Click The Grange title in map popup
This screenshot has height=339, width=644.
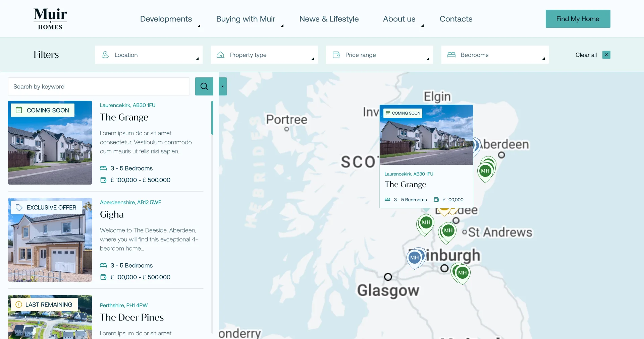tap(406, 185)
